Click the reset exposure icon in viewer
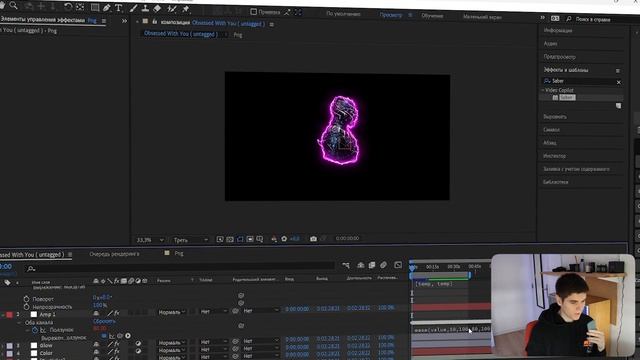Image resolution: width=640 pixels, height=360 pixels. [284, 239]
